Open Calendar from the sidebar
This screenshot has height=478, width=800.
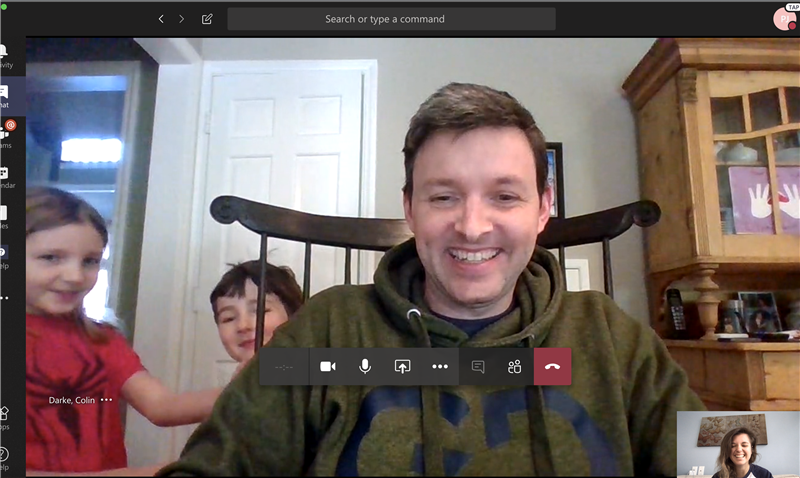[4, 176]
